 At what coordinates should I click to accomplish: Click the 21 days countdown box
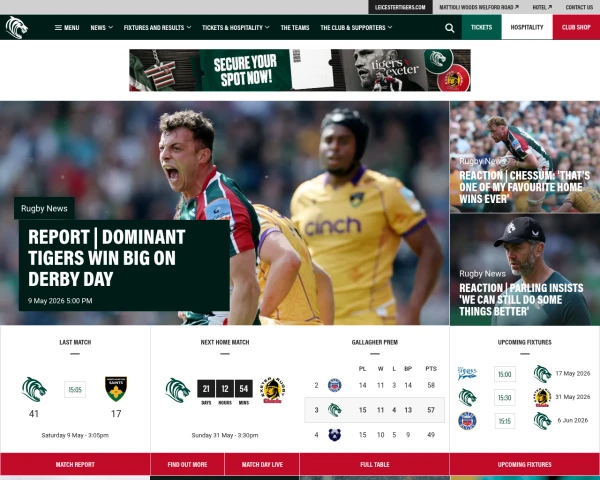click(206, 389)
